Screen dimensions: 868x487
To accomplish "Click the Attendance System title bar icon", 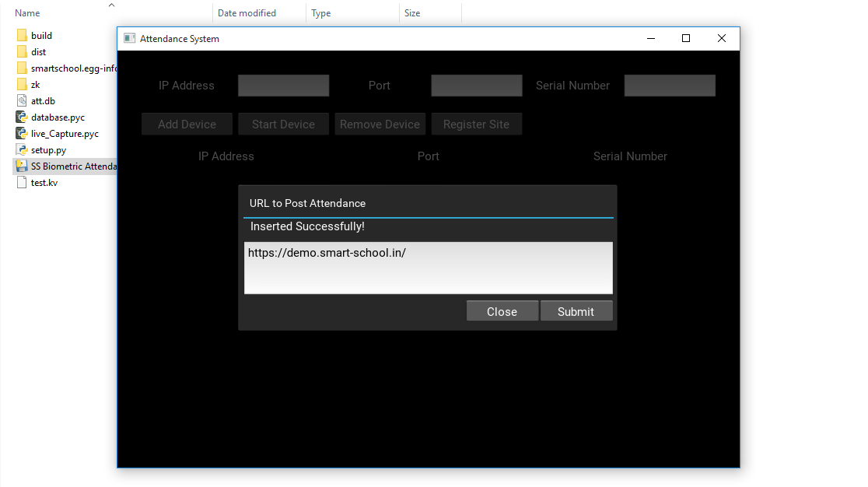I will (x=129, y=39).
